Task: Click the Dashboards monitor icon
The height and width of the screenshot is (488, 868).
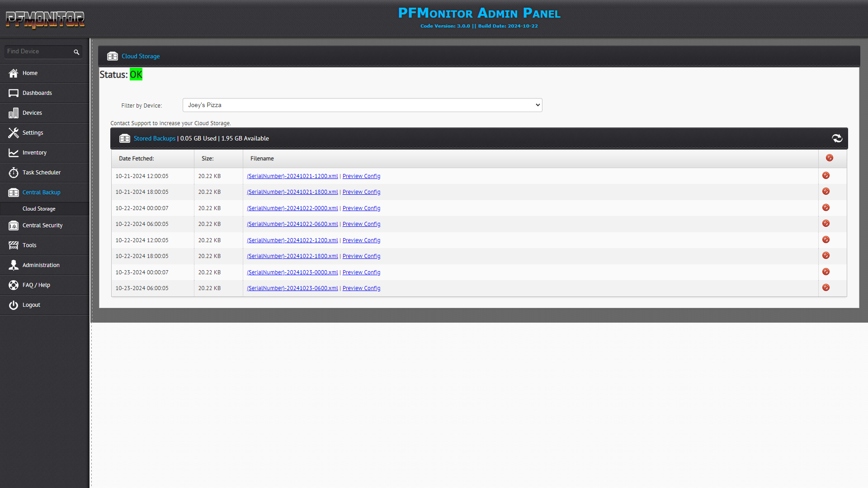Action: [x=14, y=93]
